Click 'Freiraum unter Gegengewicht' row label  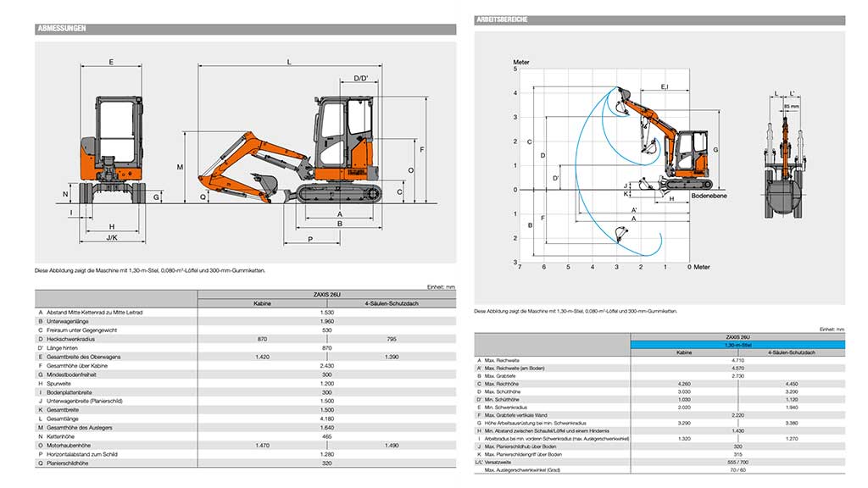(x=81, y=330)
